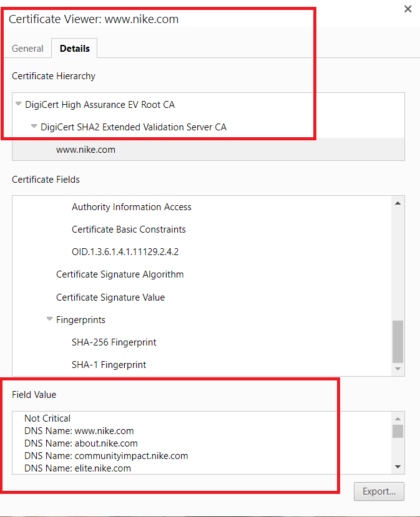Click 'DNS Name: www.nike.com' line
This screenshot has width=420, height=517.
(79, 430)
